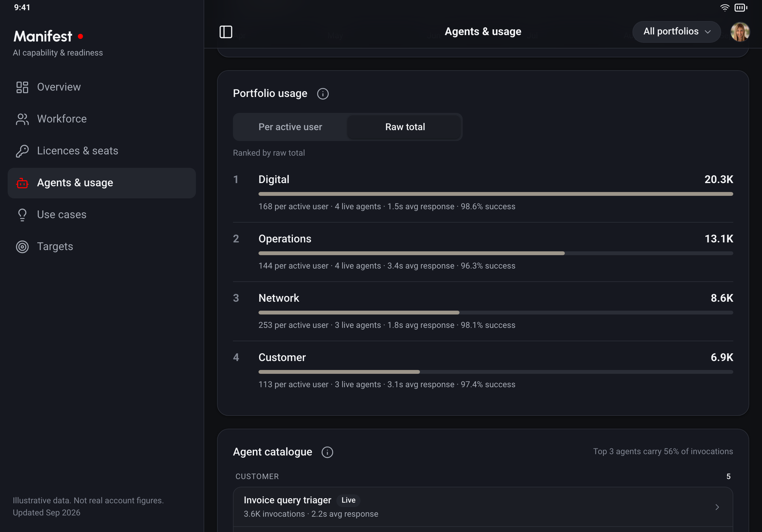Select the Customer portfolio name
The image size is (762, 532).
[x=282, y=358]
